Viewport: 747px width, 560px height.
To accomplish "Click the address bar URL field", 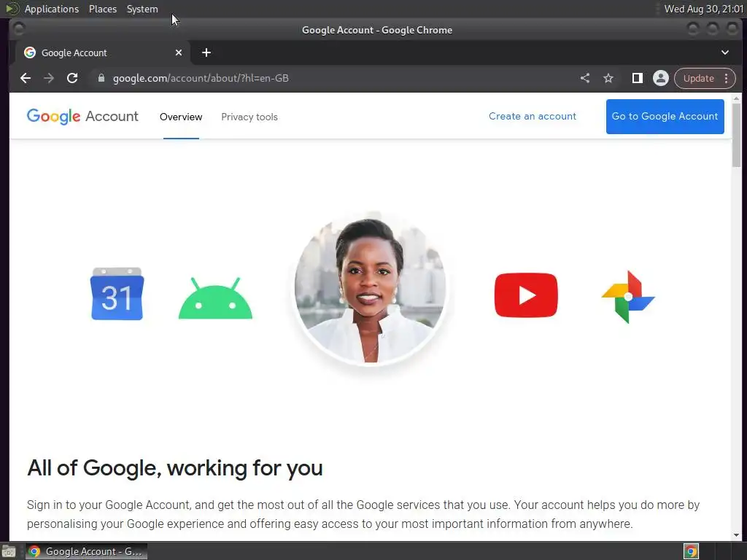I will [333, 78].
